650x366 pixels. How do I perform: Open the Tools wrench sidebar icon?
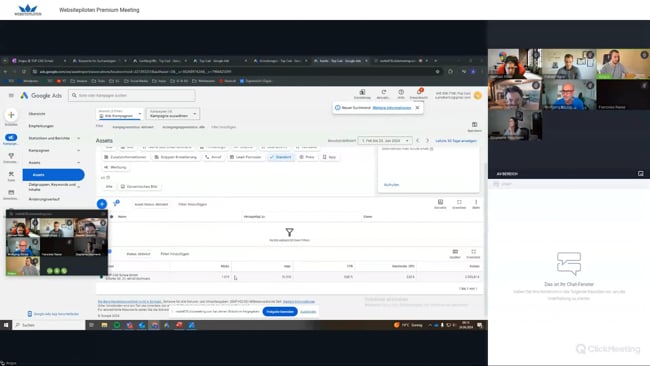tap(11, 174)
